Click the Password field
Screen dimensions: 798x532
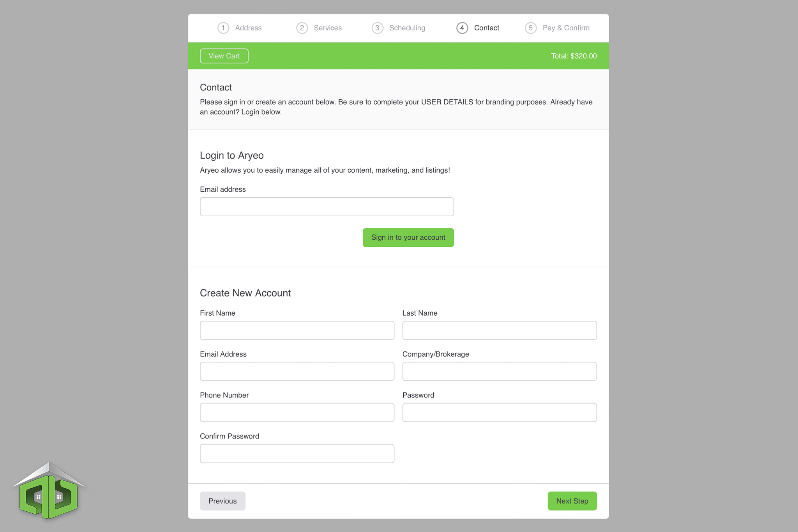[x=500, y=412]
